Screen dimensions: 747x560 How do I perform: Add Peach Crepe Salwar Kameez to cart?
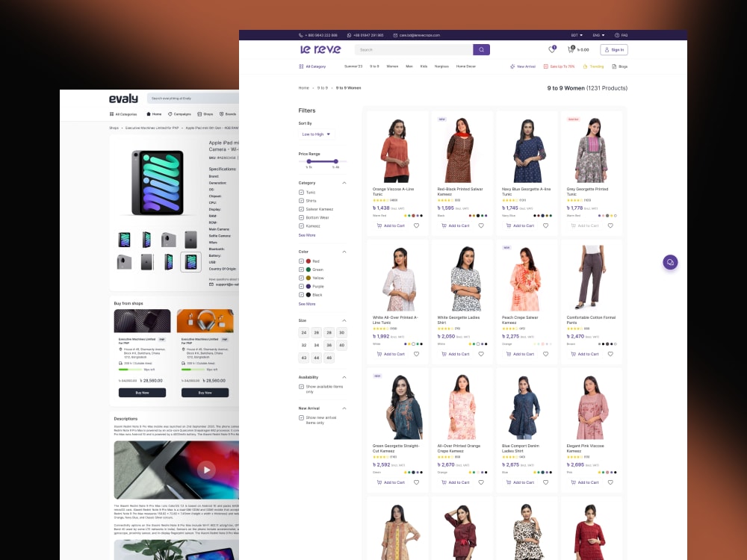click(x=520, y=354)
